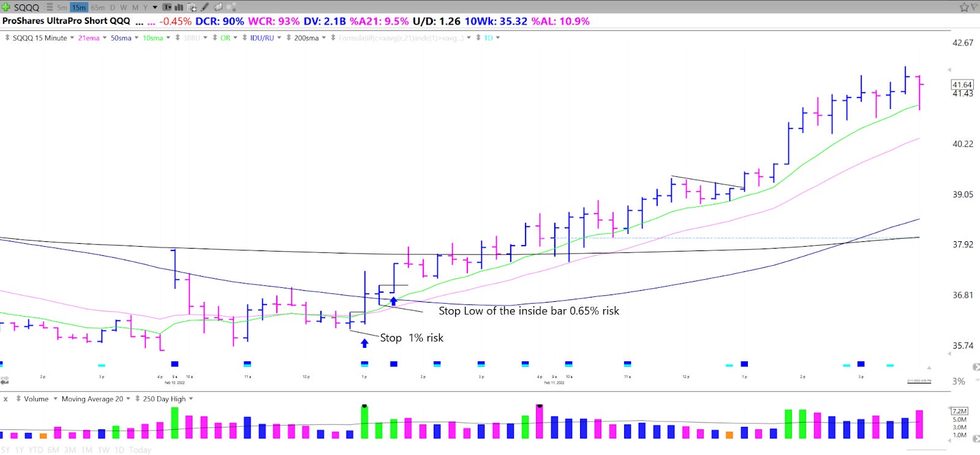
Task: Toggle the IDU/RU indicator label
Action: pyautogui.click(x=262, y=38)
